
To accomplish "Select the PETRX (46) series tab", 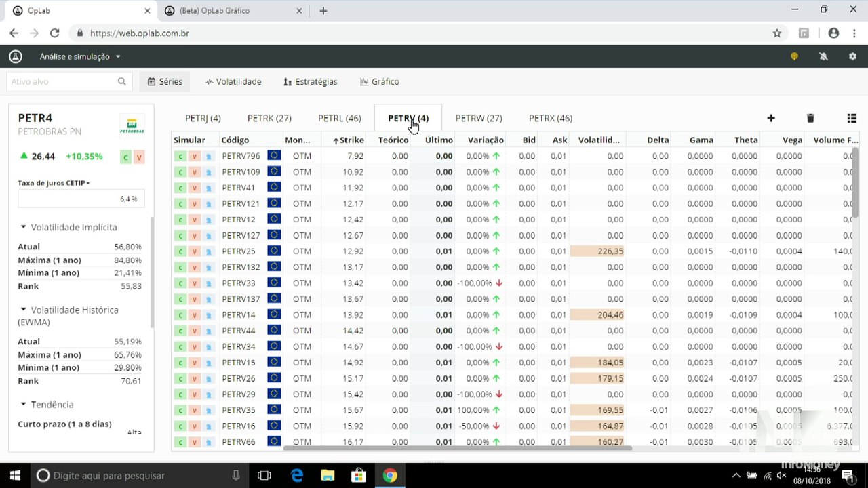I will pyautogui.click(x=551, y=118).
